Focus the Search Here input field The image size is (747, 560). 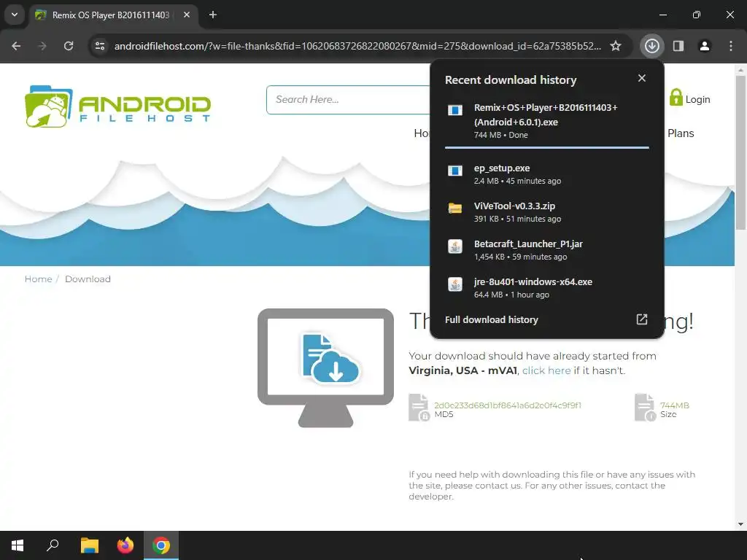tap(348, 99)
